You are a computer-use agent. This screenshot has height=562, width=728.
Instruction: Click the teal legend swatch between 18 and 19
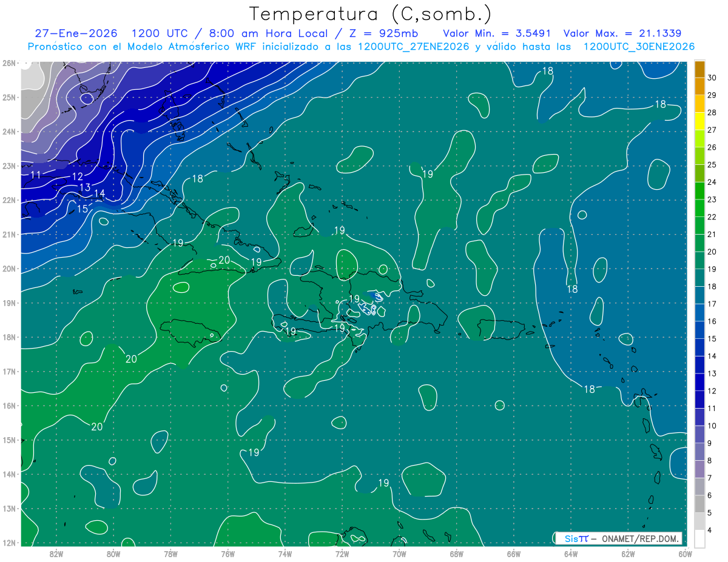pos(699,278)
